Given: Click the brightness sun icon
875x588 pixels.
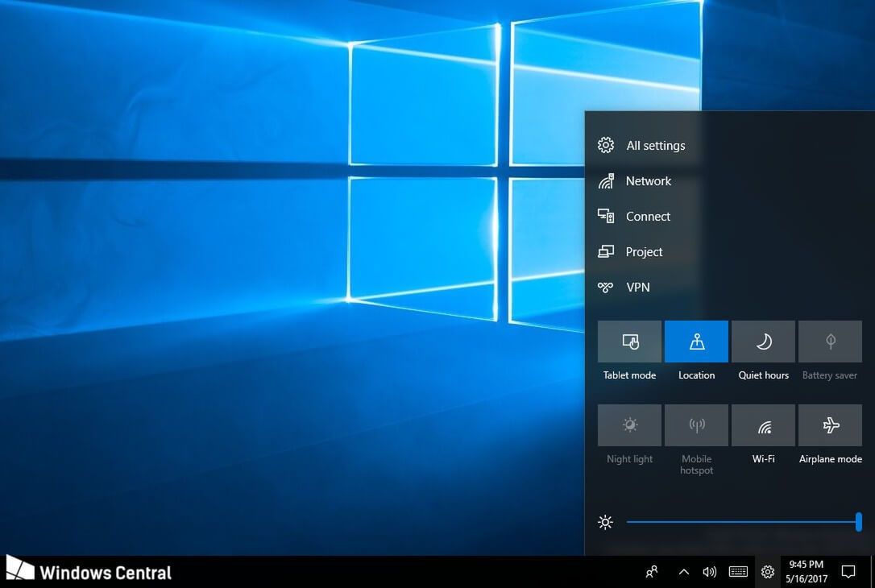Looking at the screenshot, I should 605,522.
